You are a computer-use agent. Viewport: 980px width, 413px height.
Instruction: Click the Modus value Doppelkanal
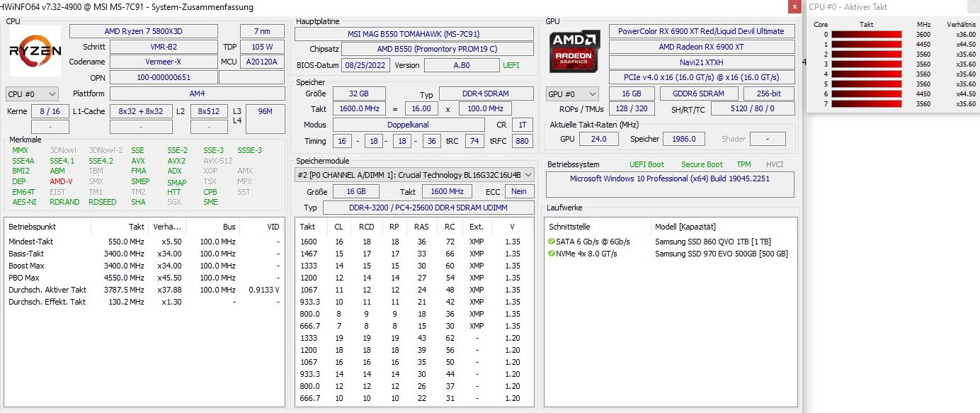tap(408, 125)
